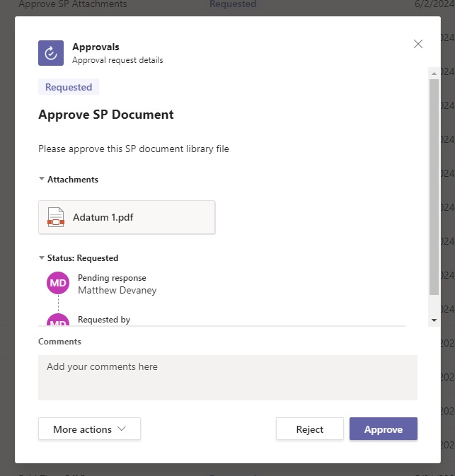This screenshot has height=476, width=455.
Task: Close the approval request dialog
Action: 418,44
